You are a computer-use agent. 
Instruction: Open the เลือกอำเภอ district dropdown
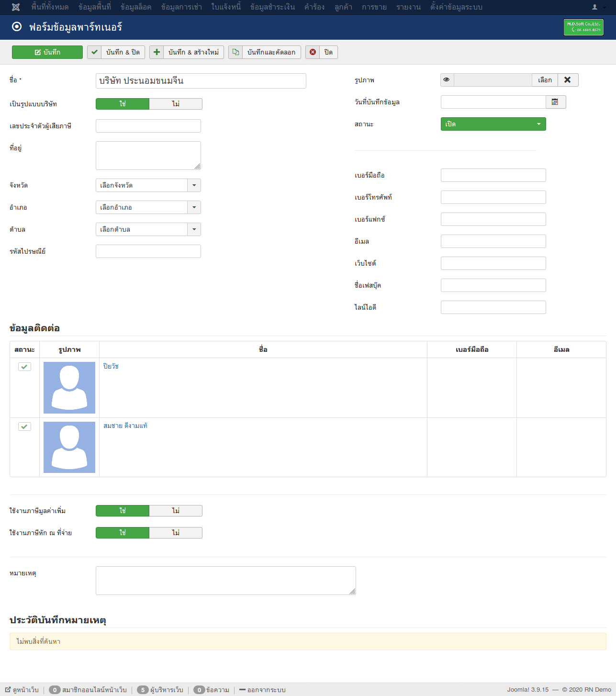click(148, 207)
